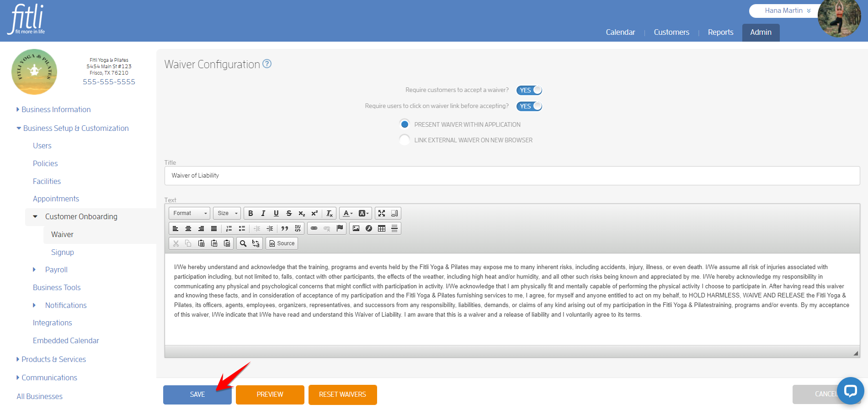Screen dimensions: 868x410
Task: Click the Reset Waivers button
Action: 343,394
